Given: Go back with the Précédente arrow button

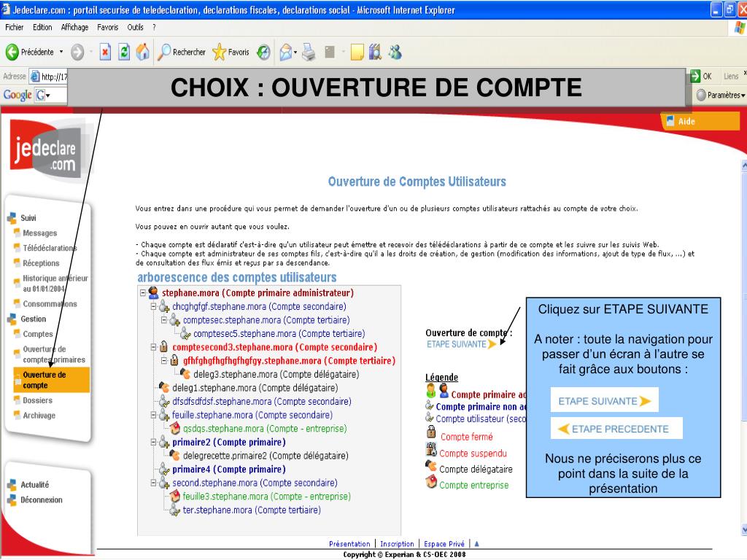Looking at the screenshot, I should [29, 52].
